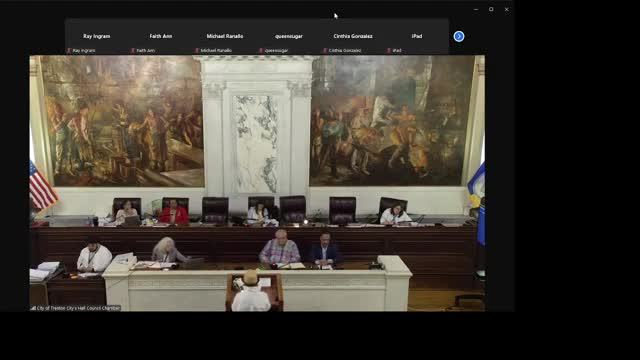Click 'City of Trenton City Hall Council Chamber' label
The height and width of the screenshot is (360, 640).
[78, 308]
